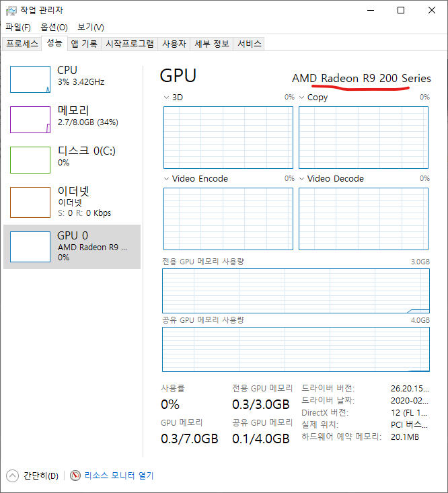Switch to the 서비스 tab
The width and height of the screenshot is (448, 493).
[x=250, y=44]
